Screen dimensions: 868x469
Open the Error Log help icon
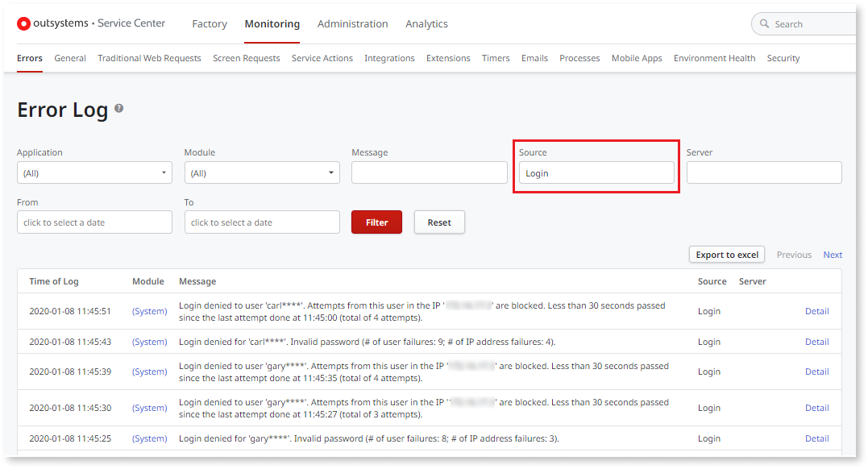coord(119,109)
